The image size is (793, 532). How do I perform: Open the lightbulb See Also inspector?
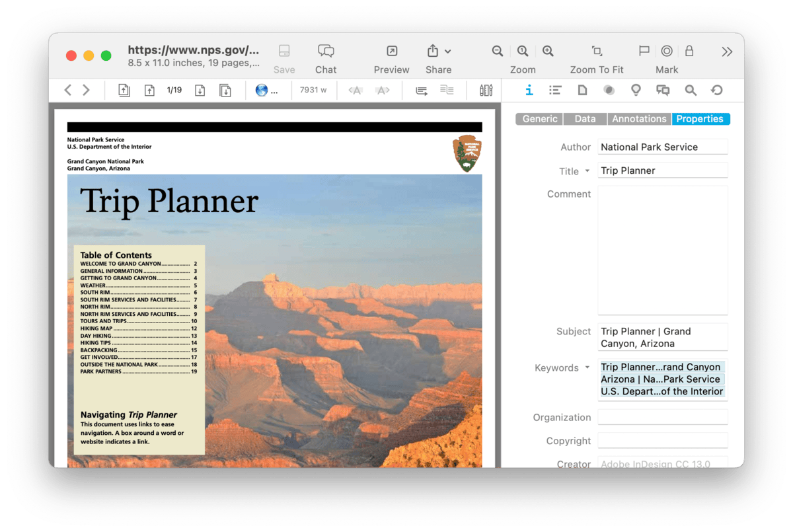(x=636, y=91)
